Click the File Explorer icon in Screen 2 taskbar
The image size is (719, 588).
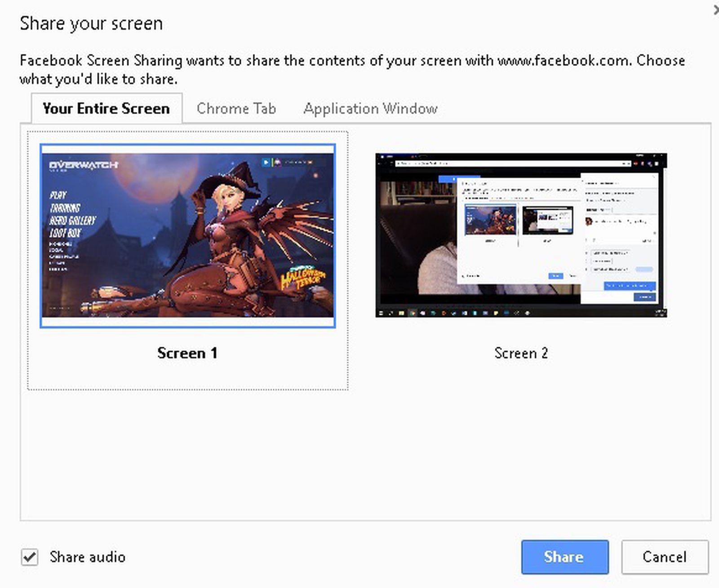click(401, 313)
